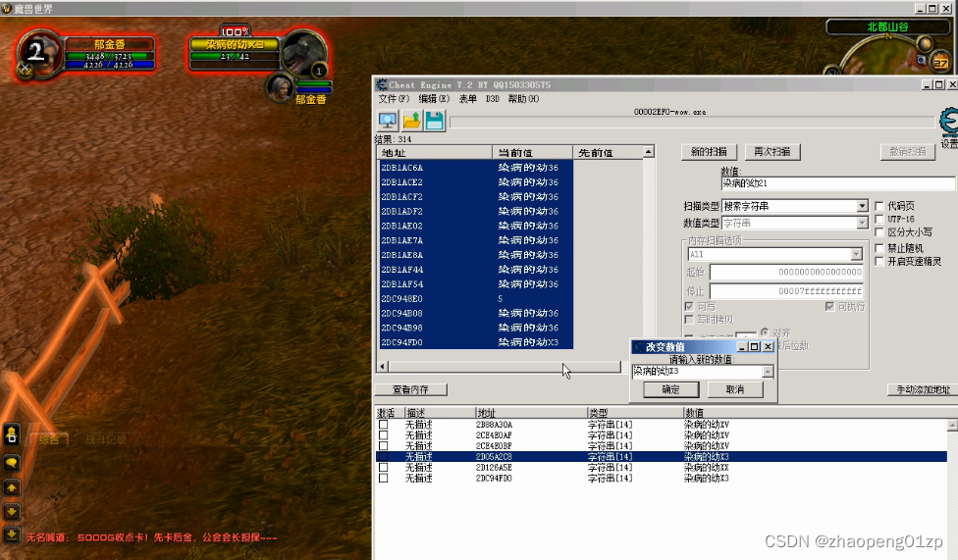The image size is (958, 560).
Task: Open the 数值类型 dropdown
Action: (862, 223)
